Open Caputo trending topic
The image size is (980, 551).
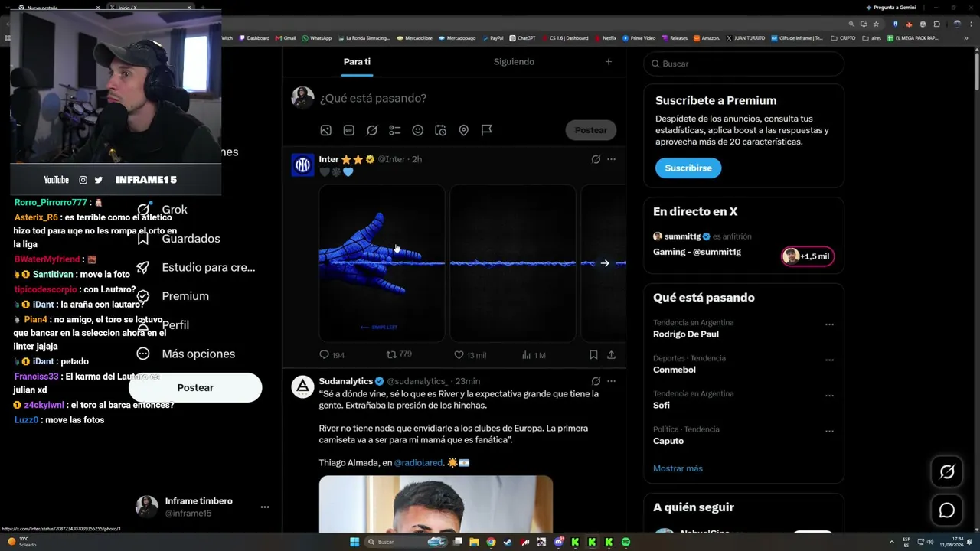point(668,441)
